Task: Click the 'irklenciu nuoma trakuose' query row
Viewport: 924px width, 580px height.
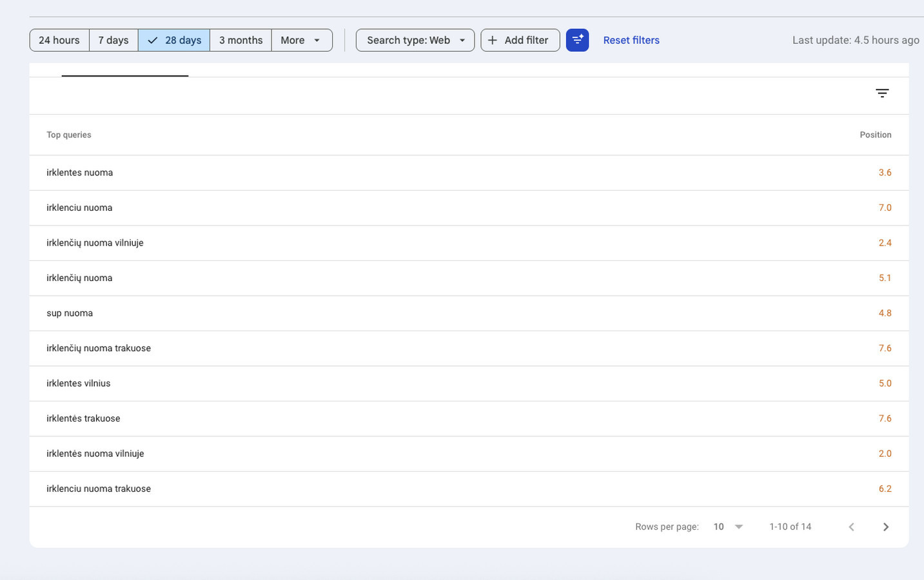Action: click(x=99, y=488)
